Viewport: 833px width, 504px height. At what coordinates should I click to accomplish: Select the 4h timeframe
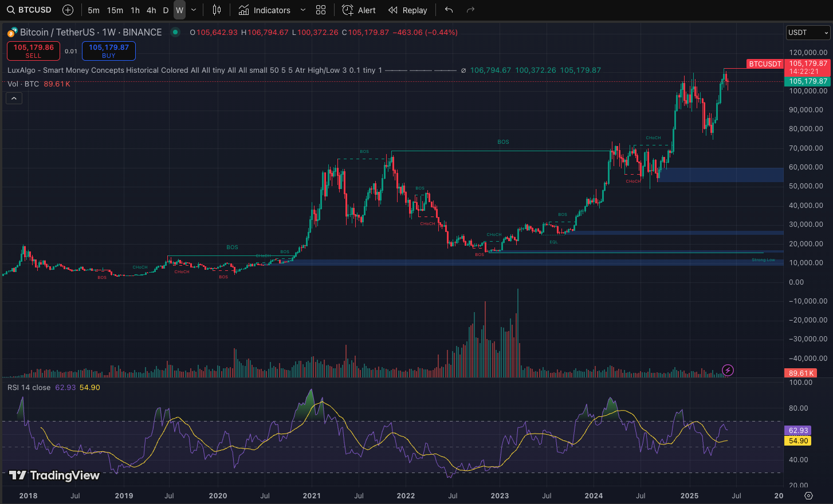[x=151, y=10]
